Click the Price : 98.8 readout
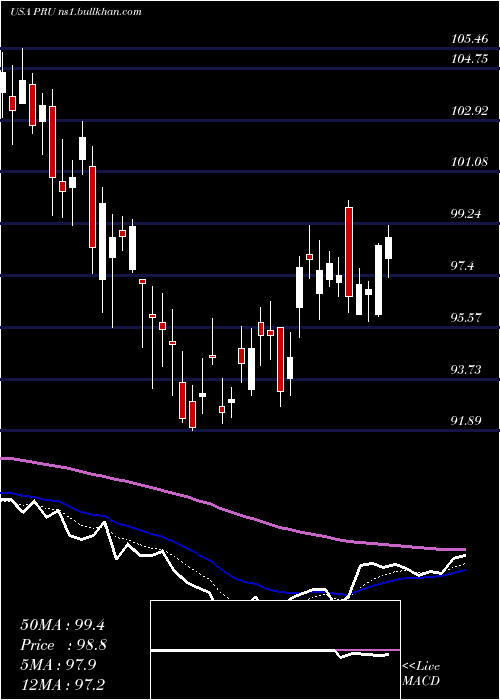Image resolution: width=500 pixels, height=700 pixels. tap(64, 645)
